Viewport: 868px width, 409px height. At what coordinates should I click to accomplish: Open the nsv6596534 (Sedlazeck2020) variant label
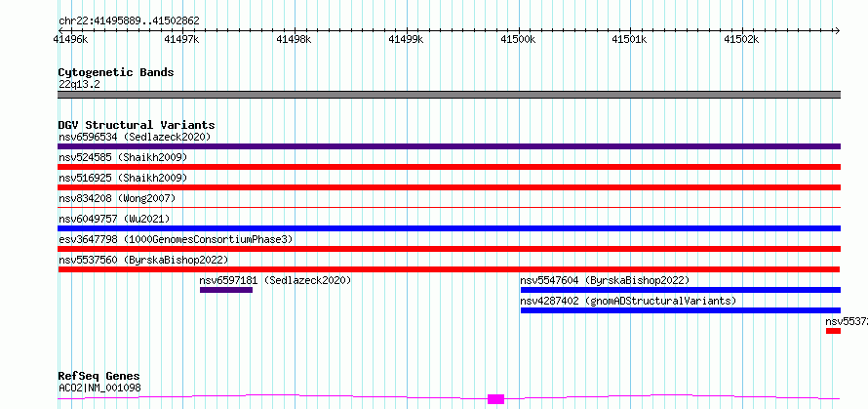(x=135, y=137)
